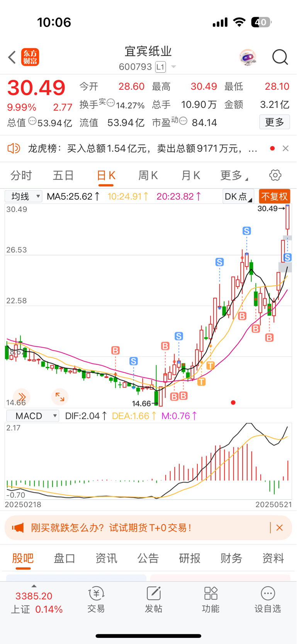Screen dimensions: 297x644
Task: Tap the upper orange T marker on chart
Action: [x=210, y=366]
